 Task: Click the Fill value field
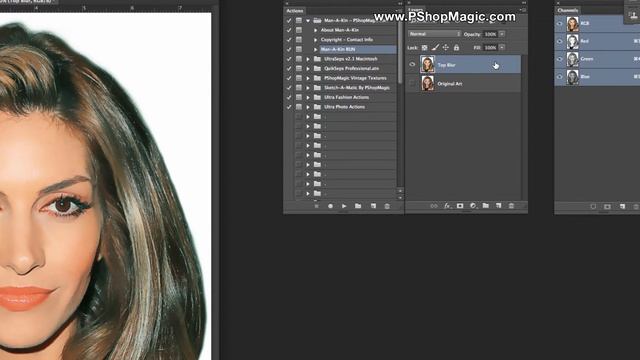pyautogui.click(x=490, y=48)
